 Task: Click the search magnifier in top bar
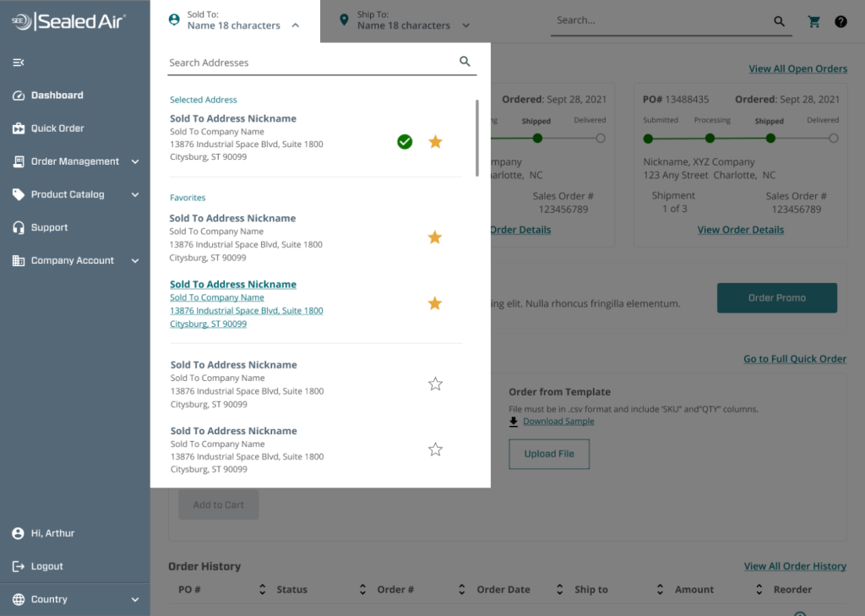pyautogui.click(x=779, y=22)
